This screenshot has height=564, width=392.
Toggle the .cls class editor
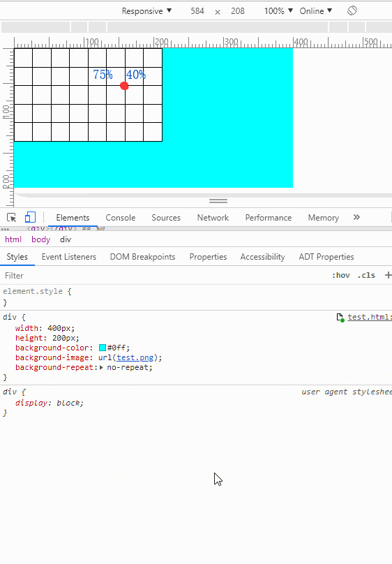pos(366,275)
